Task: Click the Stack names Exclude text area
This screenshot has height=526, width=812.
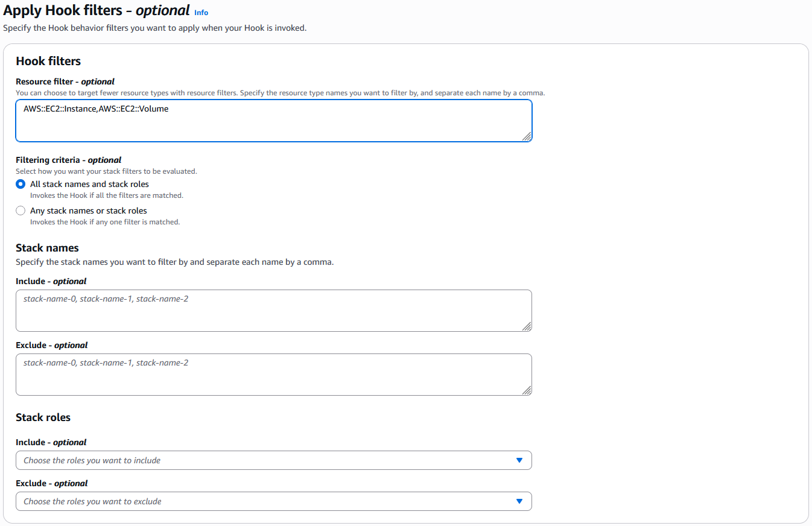Action: click(x=273, y=375)
